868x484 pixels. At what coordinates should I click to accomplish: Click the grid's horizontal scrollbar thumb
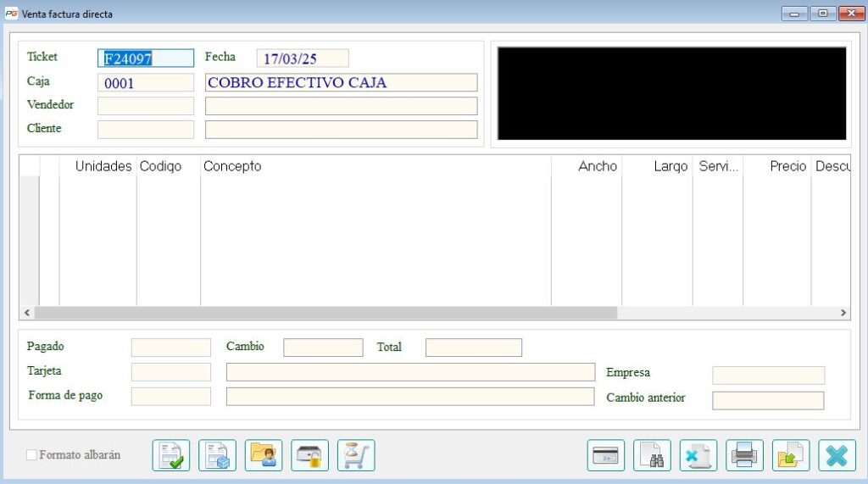point(325,313)
